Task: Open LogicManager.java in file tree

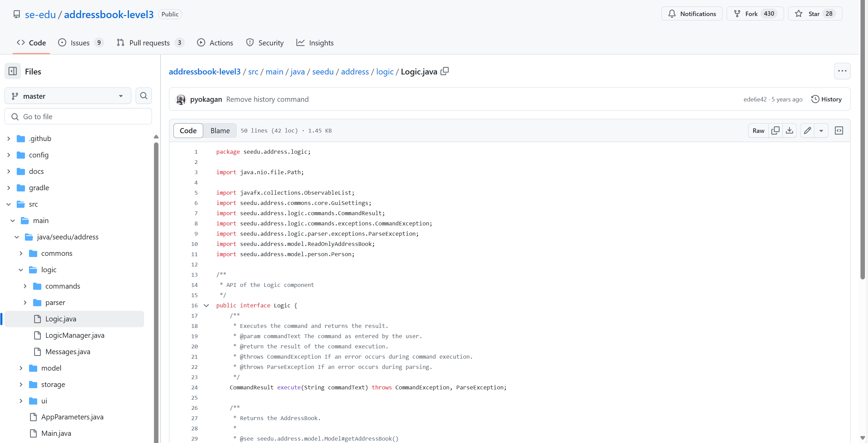Action: 74,335
